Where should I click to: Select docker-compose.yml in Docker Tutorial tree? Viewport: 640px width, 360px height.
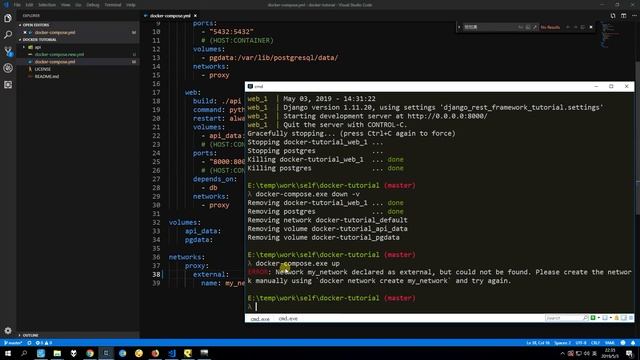78,62
